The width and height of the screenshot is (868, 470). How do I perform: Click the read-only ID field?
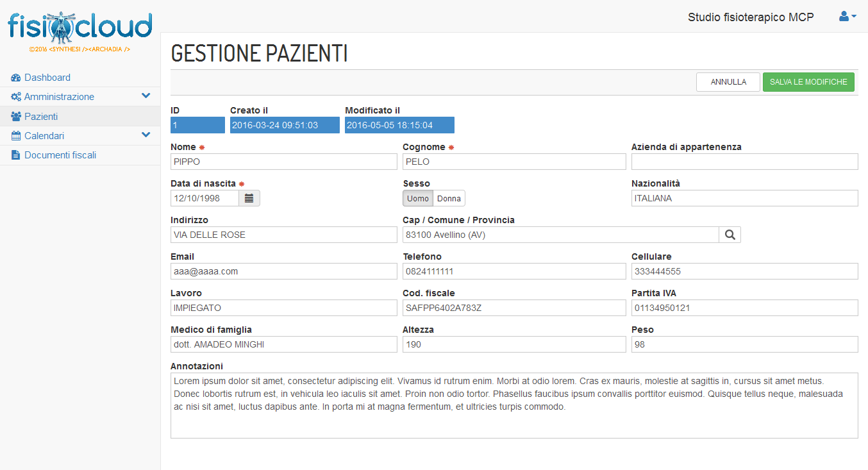197,125
